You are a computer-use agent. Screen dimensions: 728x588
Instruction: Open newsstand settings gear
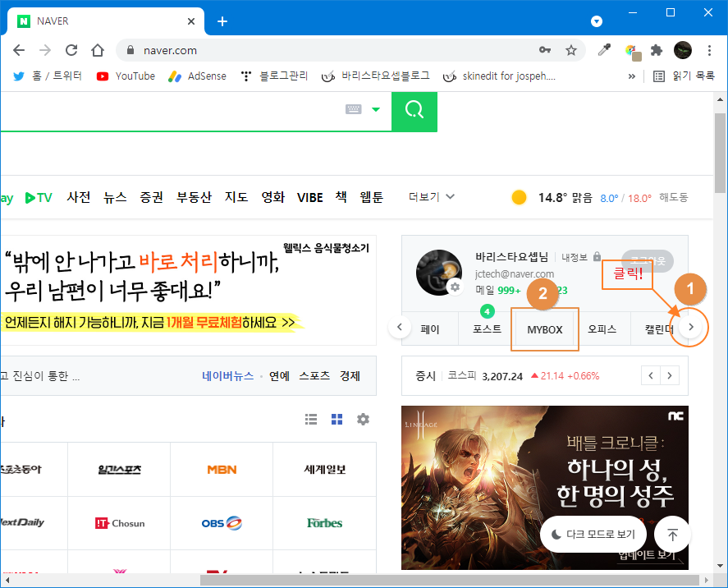click(363, 420)
